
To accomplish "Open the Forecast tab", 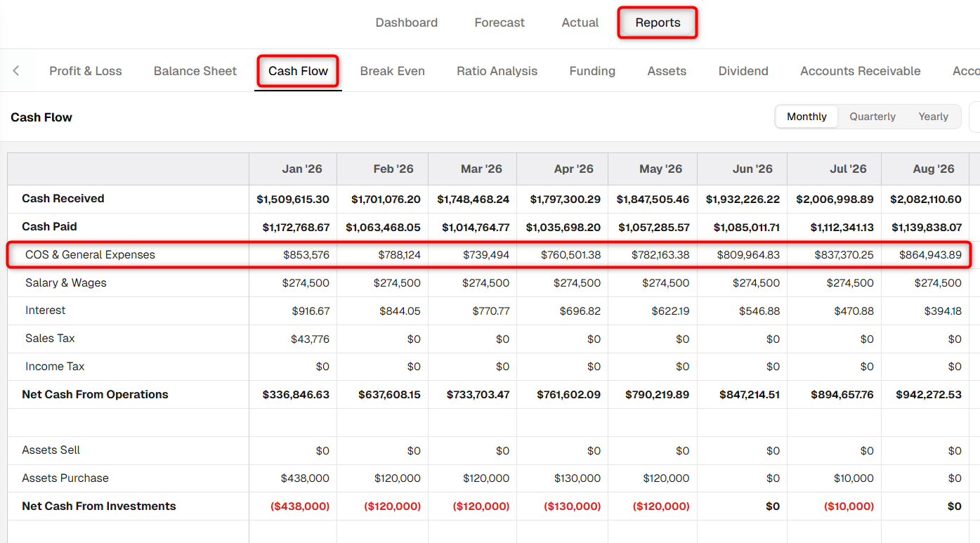I will click(x=499, y=22).
